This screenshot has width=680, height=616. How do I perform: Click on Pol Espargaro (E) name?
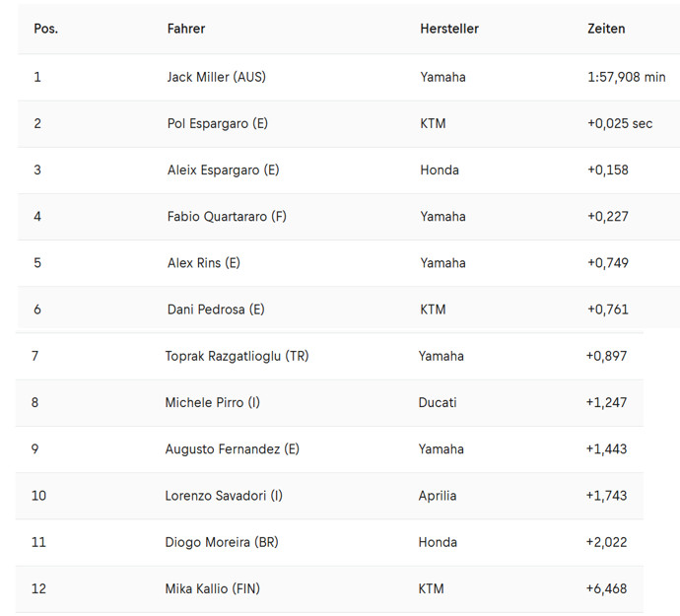pos(218,123)
